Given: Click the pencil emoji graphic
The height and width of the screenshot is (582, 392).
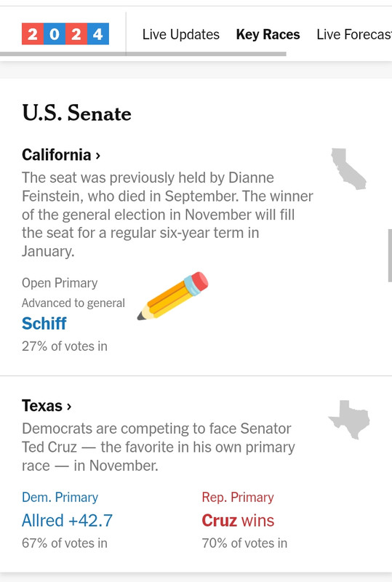Looking at the screenshot, I should point(172,296).
